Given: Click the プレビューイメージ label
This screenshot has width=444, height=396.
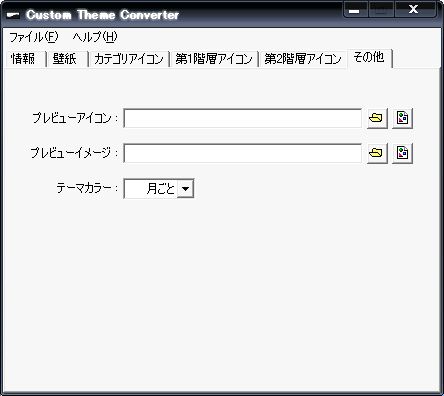Looking at the screenshot, I should (x=74, y=153).
